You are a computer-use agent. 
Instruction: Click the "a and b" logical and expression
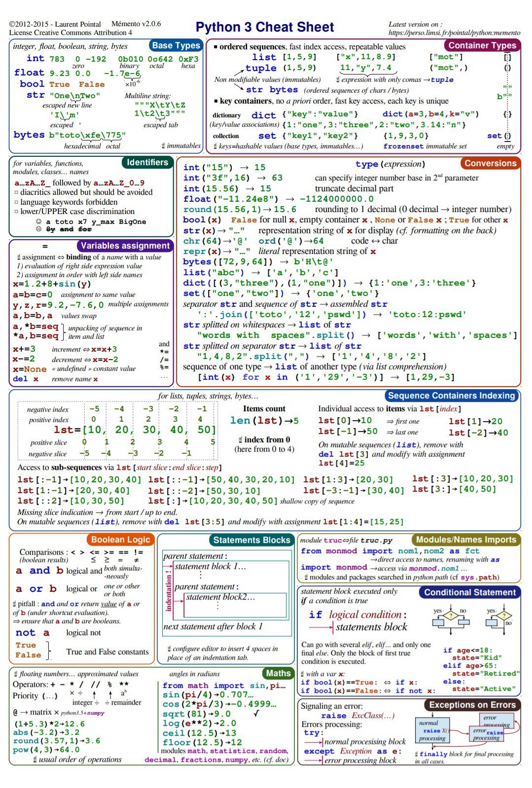[39, 571]
